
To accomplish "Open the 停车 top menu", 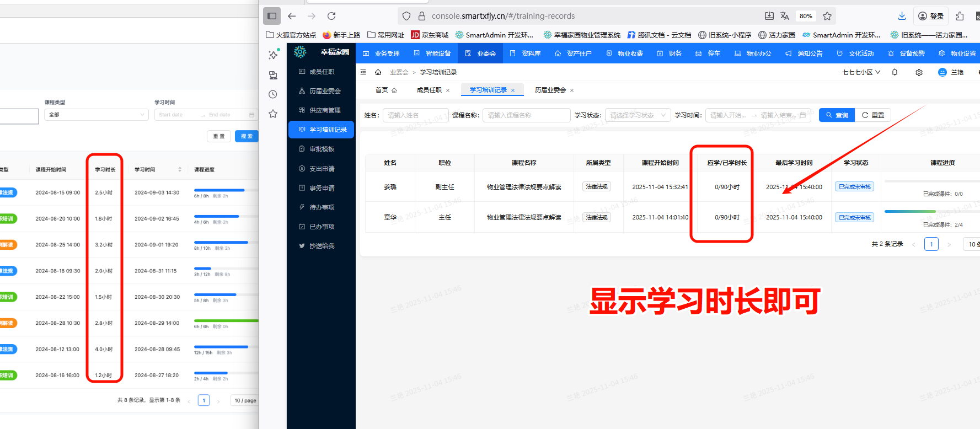I will [x=708, y=53].
